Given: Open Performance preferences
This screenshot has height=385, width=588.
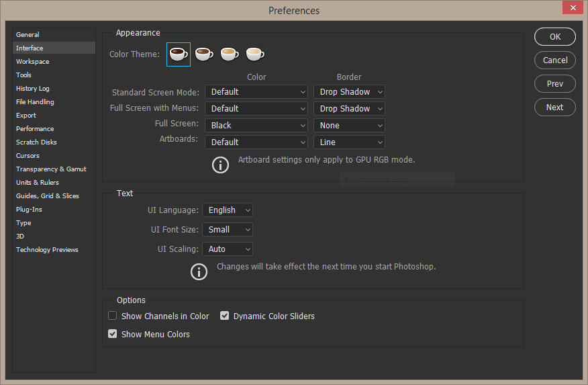Looking at the screenshot, I should tap(54, 129).
